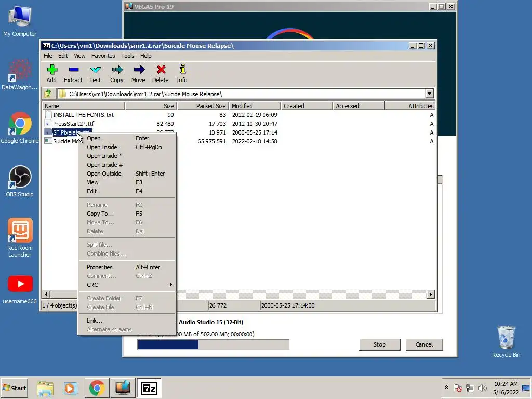Sort by Created column header
Viewport: 532px width, 399px height.
tap(307, 106)
